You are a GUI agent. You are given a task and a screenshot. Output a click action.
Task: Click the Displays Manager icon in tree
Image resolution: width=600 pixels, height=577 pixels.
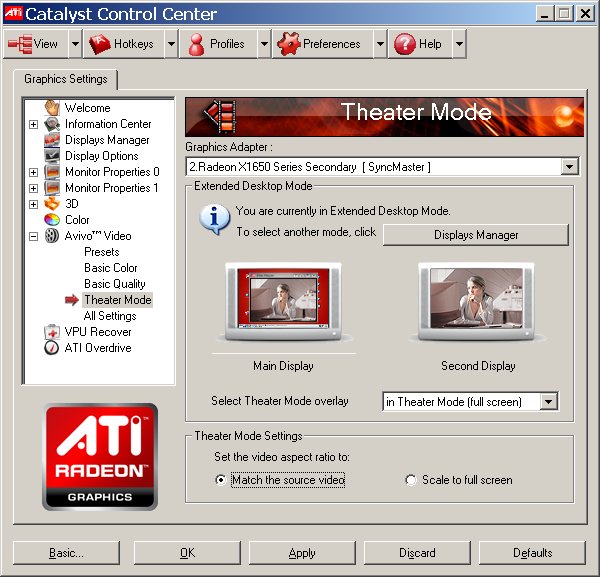(x=52, y=140)
